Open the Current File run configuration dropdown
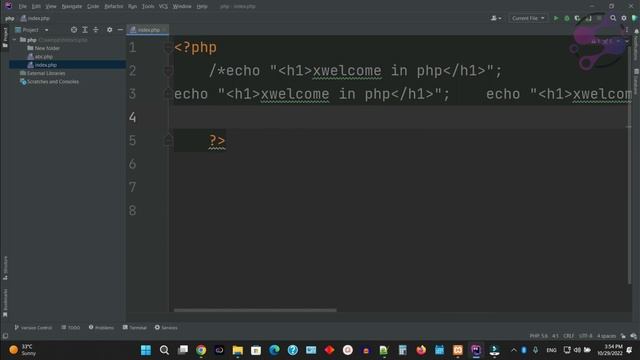This screenshot has height=360, width=640. pos(528,18)
